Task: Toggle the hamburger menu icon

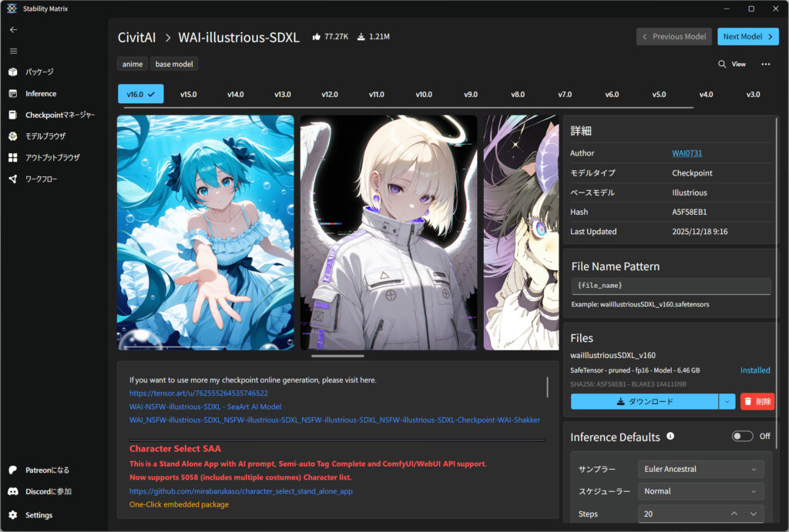Action: (13, 51)
